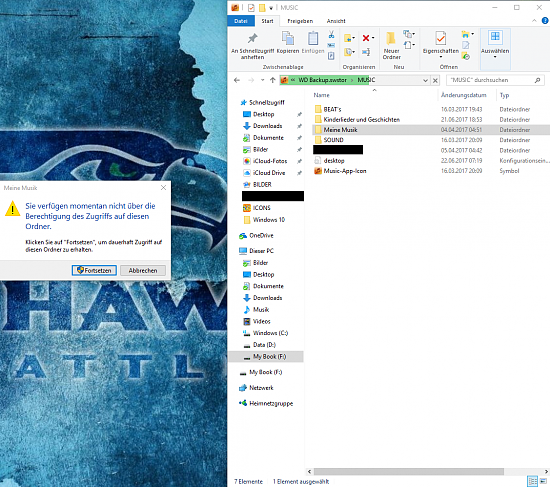Go back with the left arrow
Viewport: 550px width, 487px height.
point(237,80)
